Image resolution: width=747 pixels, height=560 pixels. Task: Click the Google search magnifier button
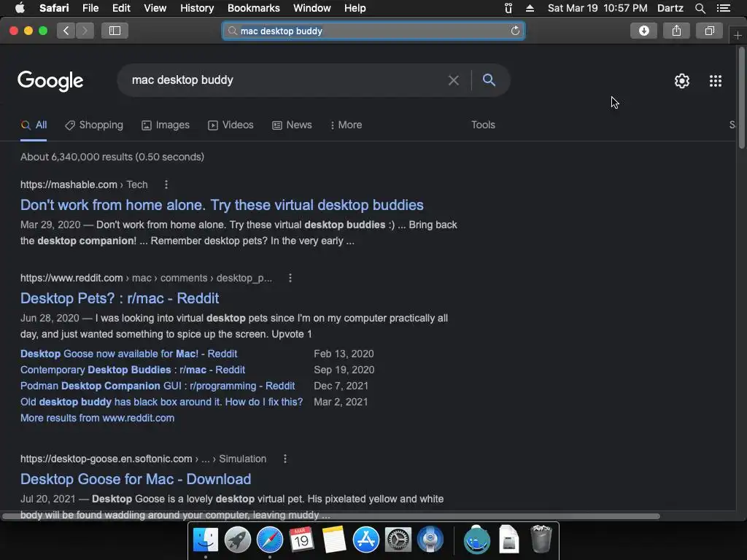click(489, 80)
